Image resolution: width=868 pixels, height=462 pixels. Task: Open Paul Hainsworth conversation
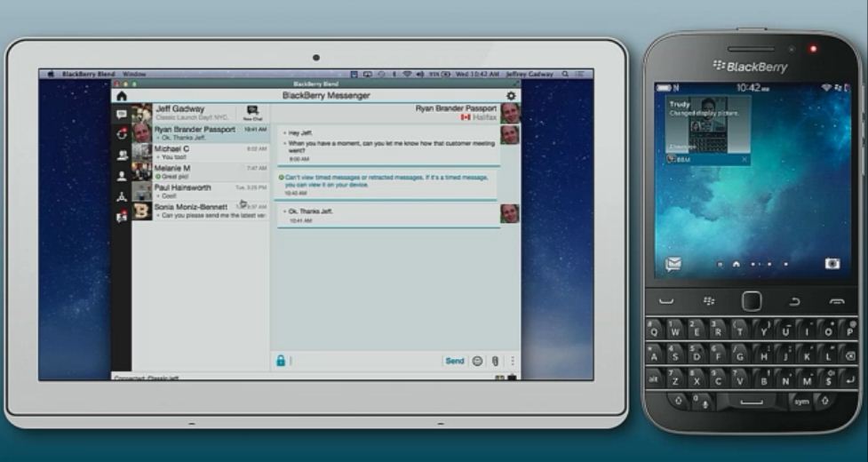coord(201,191)
